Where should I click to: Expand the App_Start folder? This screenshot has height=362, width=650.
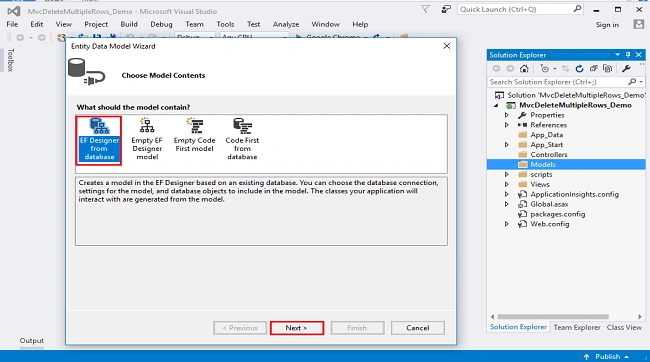coord(507,145)
